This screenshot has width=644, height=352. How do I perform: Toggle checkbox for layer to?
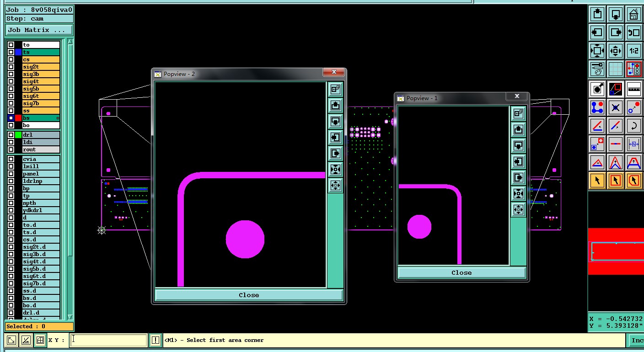[11, 45]
